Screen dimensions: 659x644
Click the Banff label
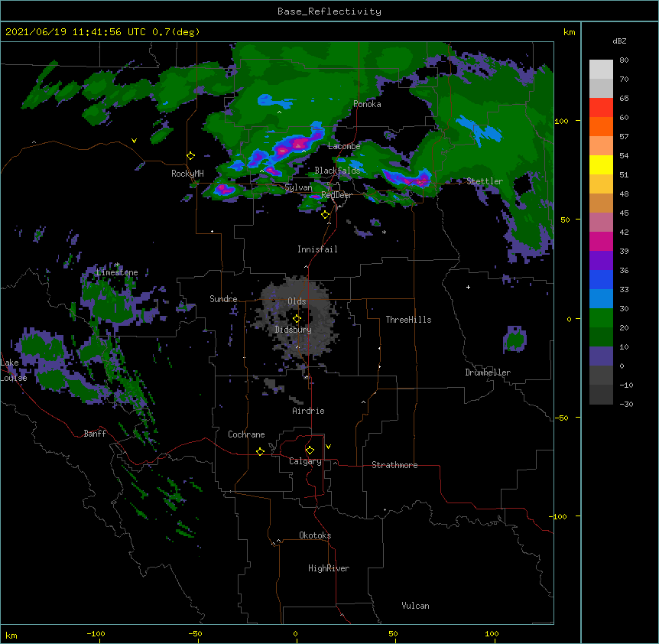pyautogui.click(x=95, y=434)
